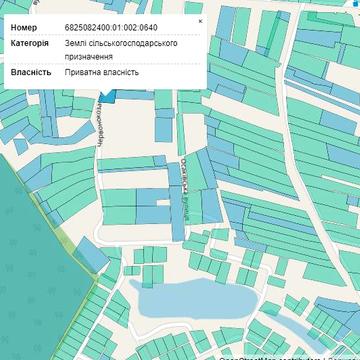This screenshot has height=360, width=360.
Task: Click the Червоноко street label near popup pointer
Action: (99, 124)
